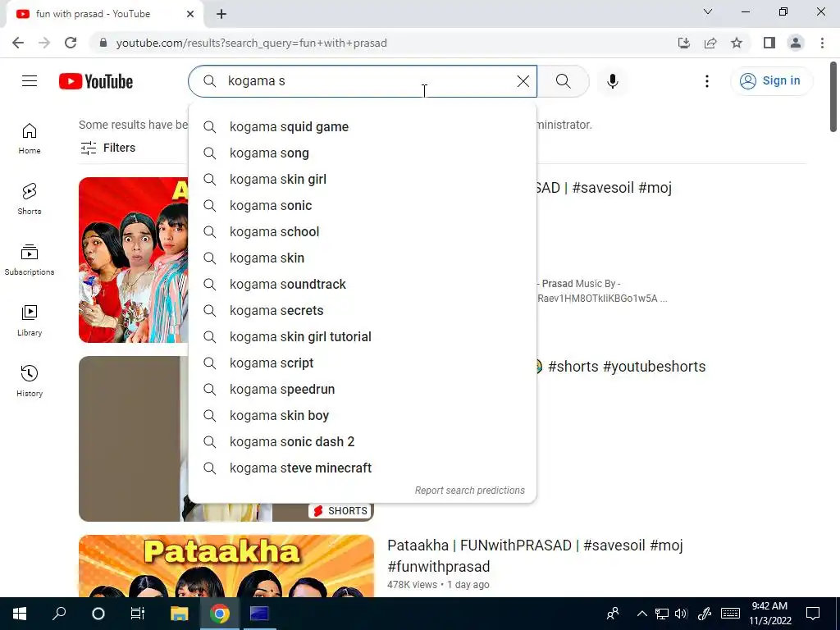Close the 'fun with prasad' tab
840x630 pixels.
(190, 14)
